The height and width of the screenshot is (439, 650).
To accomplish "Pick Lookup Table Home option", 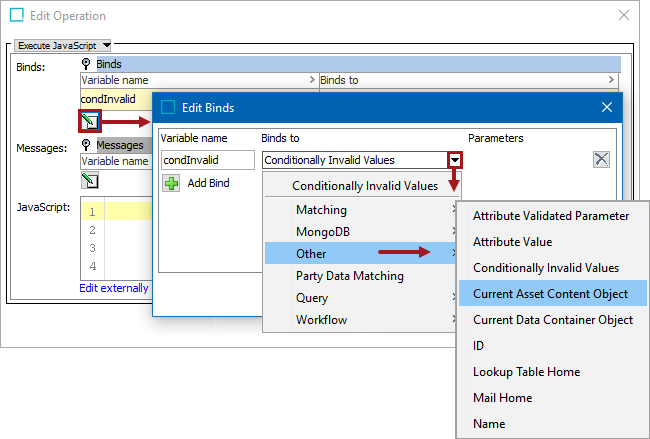I will click(526, 372).
